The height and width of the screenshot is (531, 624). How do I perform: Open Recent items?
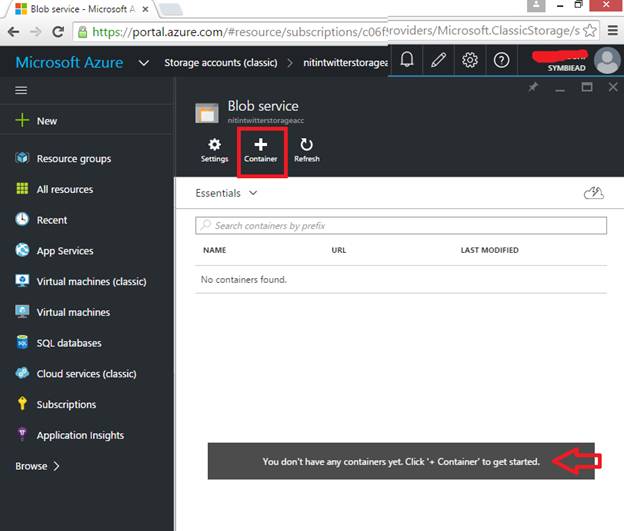coord(41,220)
